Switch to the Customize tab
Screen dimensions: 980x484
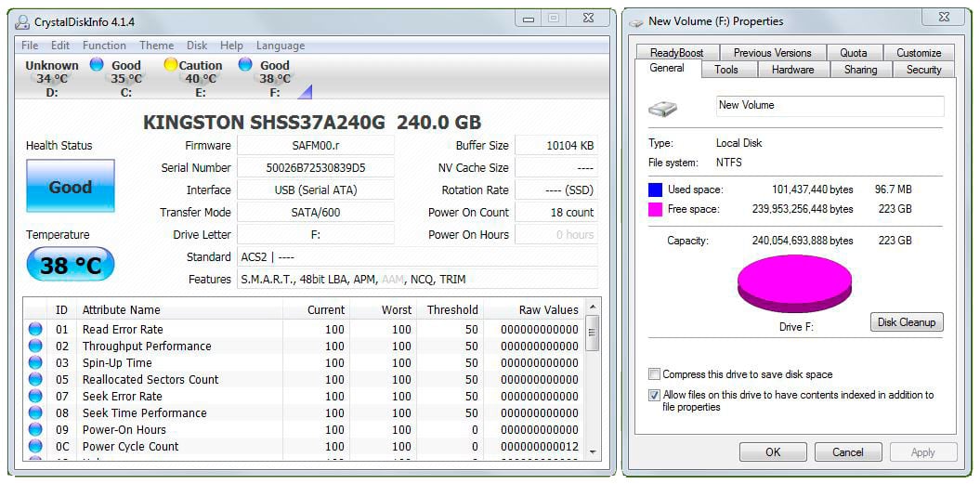coord(919,53)
